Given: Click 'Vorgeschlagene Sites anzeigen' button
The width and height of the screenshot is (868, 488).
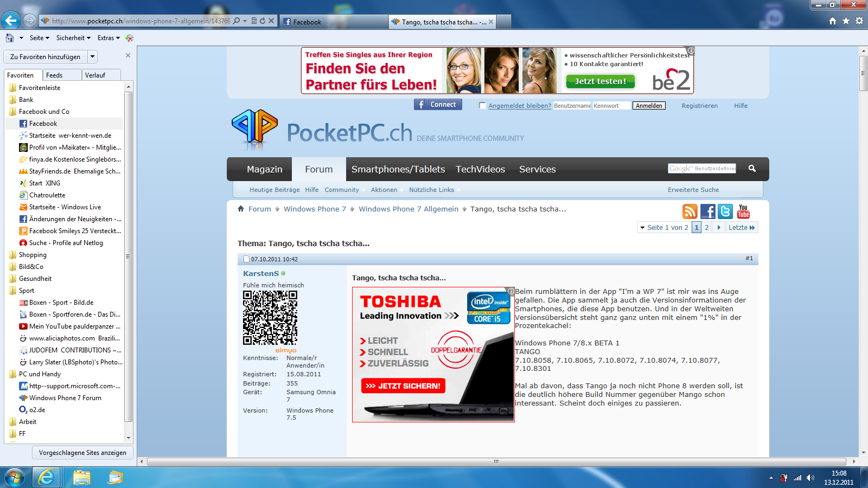Looking at the screenshot, I should (82, 453).
